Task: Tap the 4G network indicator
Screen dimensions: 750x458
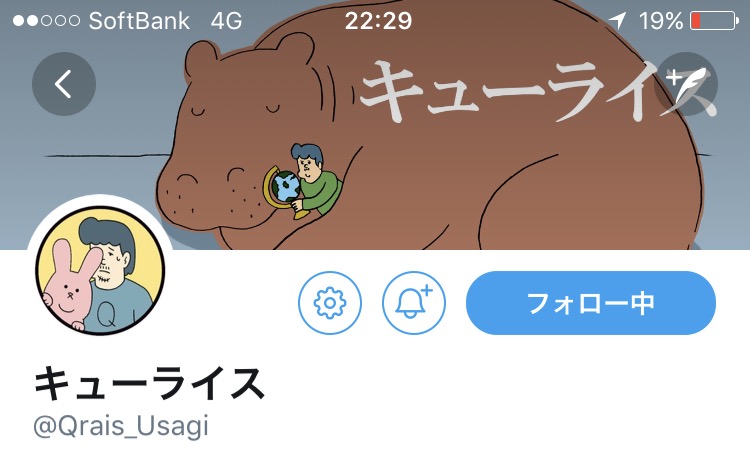Action: (226, 21)
